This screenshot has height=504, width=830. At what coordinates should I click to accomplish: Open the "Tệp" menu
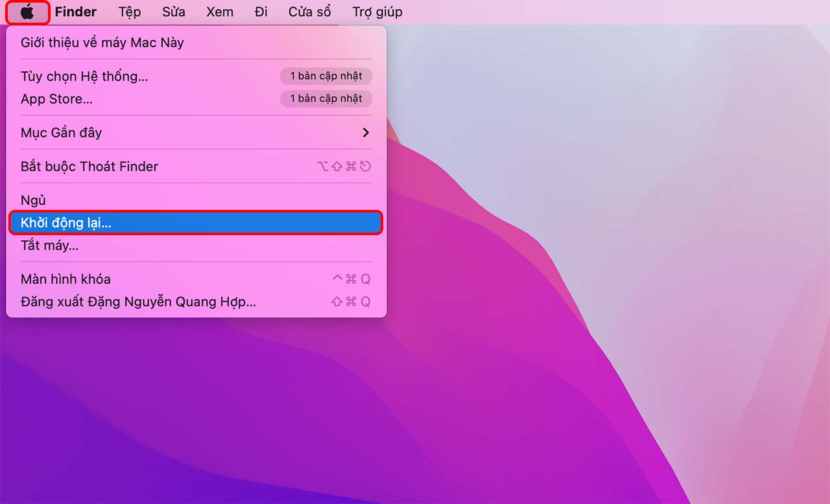tap(129, 11)
